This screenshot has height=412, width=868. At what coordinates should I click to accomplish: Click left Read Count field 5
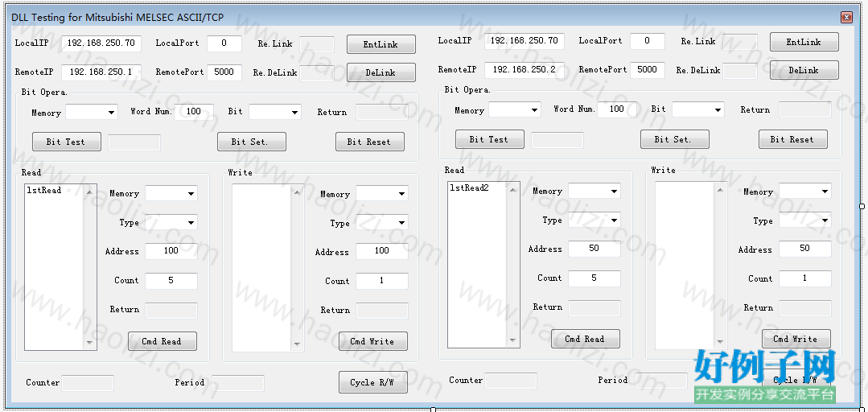pos(171,281)
